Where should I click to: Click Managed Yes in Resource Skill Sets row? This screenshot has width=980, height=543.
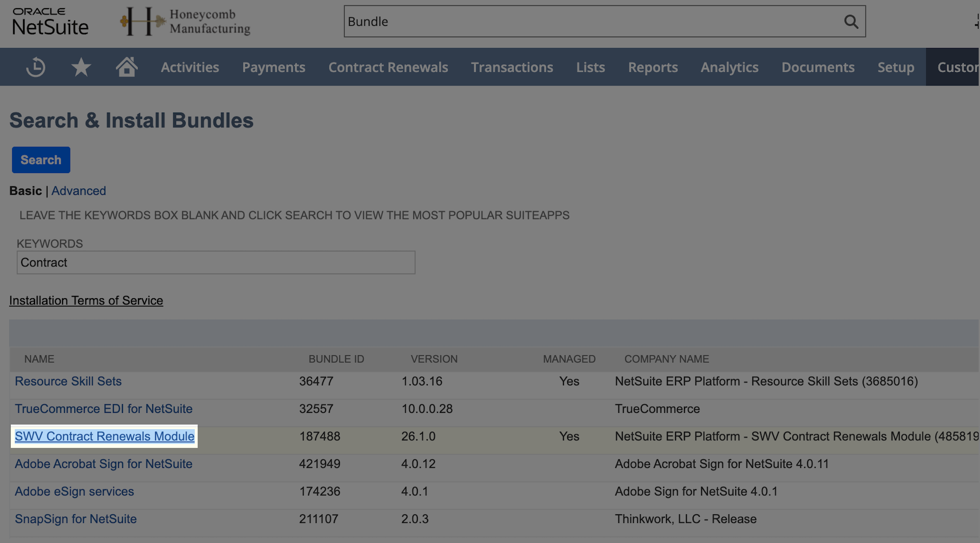(x=569, y=381)
